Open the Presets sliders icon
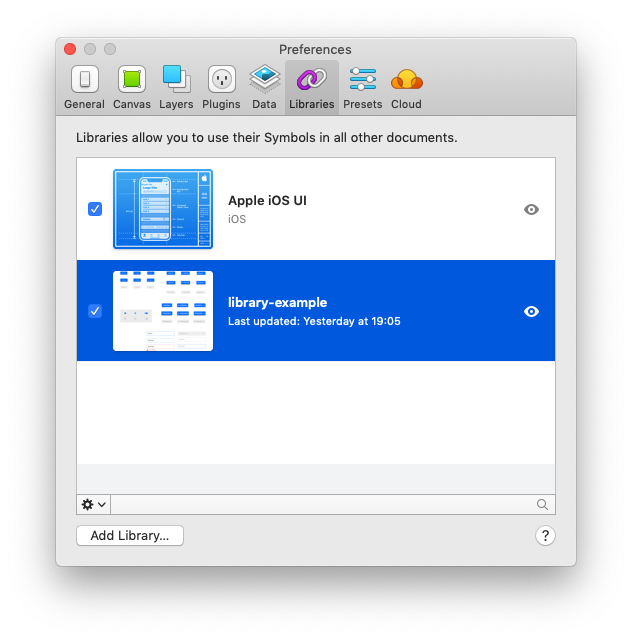Image resolution: width=632 pixels, height=640 pixels. pos(362,80)
